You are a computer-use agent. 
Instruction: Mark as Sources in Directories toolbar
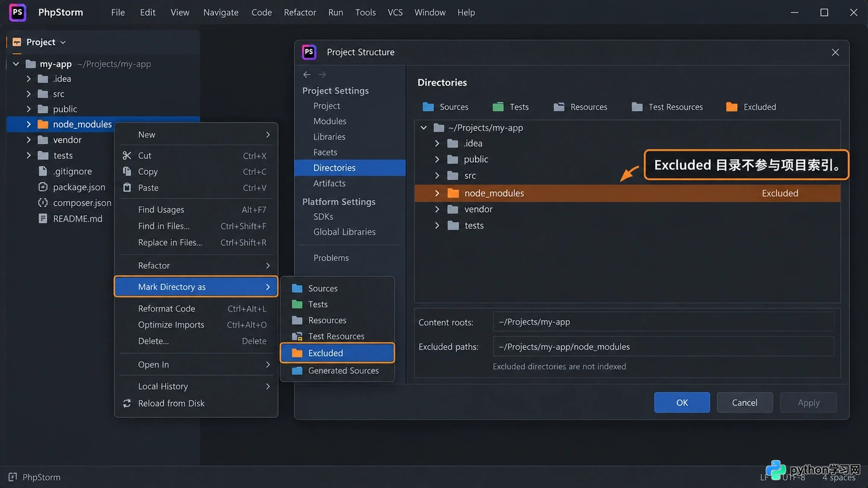pos(445,107)
